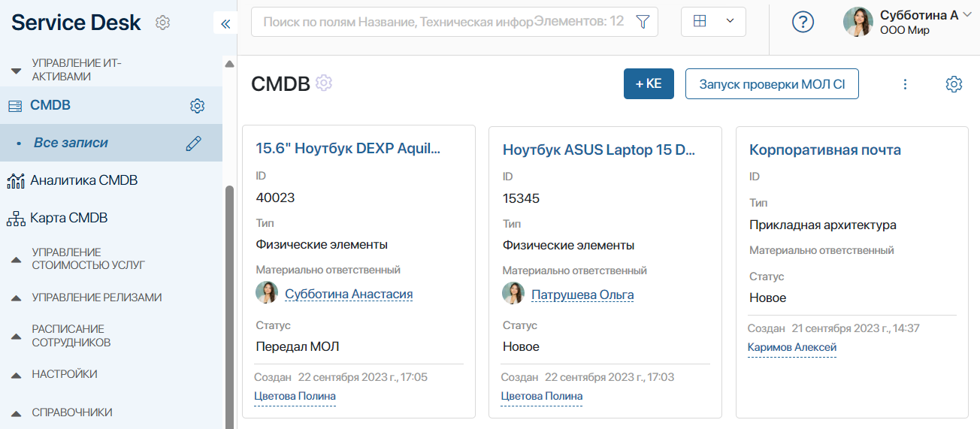The height and width of the screenshot is (429, 980).
Task: Click date 22 сентября 2023 г., 17:05
Action: [x=363, y=377]
